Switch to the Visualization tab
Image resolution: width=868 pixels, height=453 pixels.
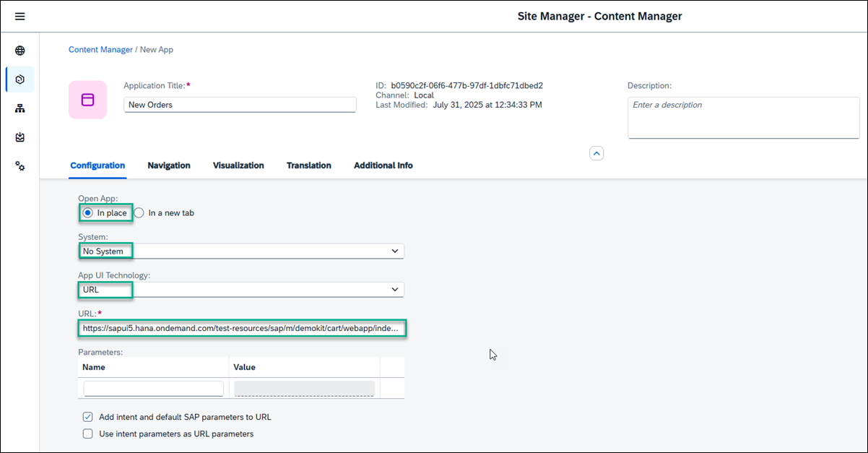click(238, 165)
